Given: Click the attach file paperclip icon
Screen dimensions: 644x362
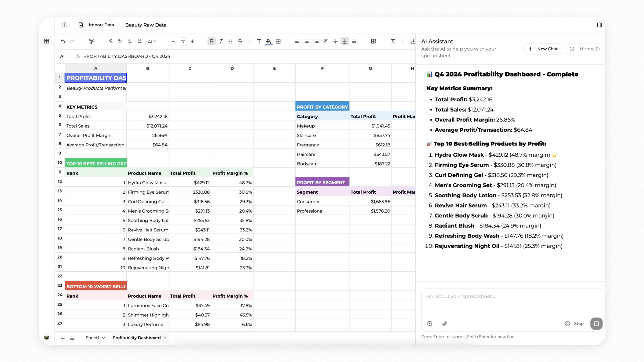Looking at the screenshot, I should pyautogui.click(x=445, y=324).
